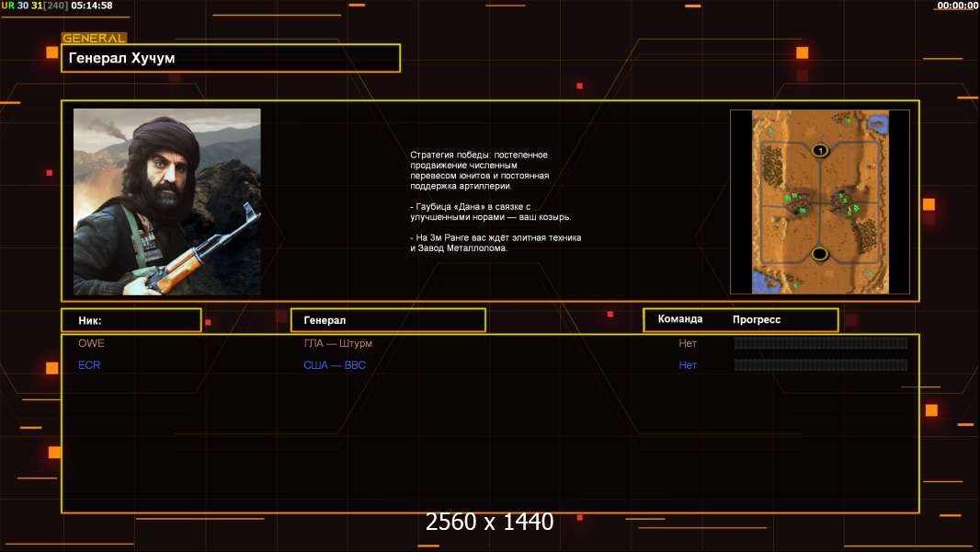Click the Команда column header
This screenshot has height=552, width=980.
(x=680, y=319)
